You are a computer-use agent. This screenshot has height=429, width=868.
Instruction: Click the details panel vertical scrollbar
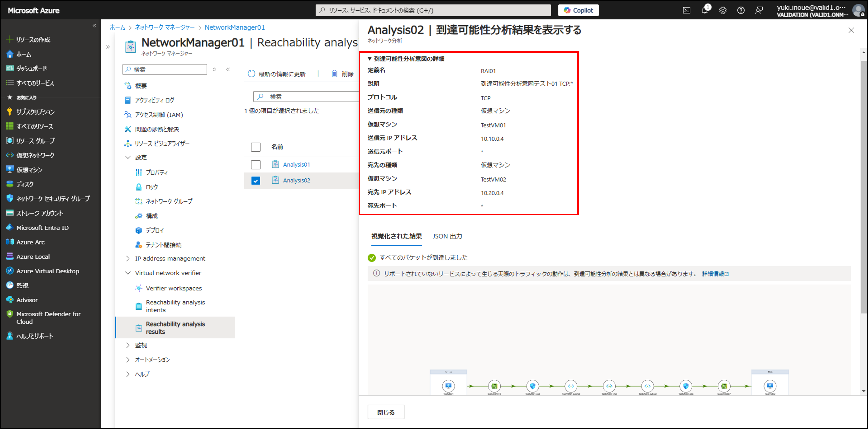(x=864, y=187)
